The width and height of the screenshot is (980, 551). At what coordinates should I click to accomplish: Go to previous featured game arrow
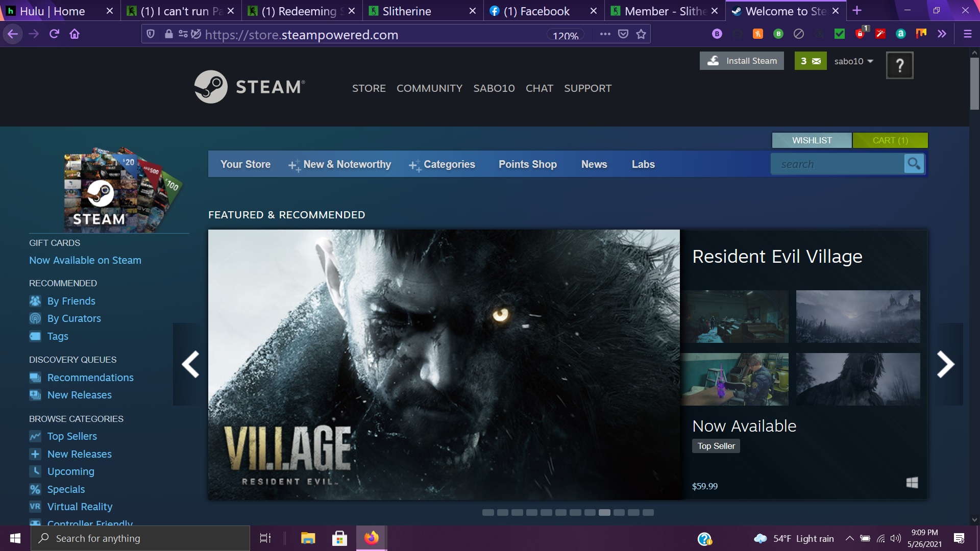(x=190, y=364)
